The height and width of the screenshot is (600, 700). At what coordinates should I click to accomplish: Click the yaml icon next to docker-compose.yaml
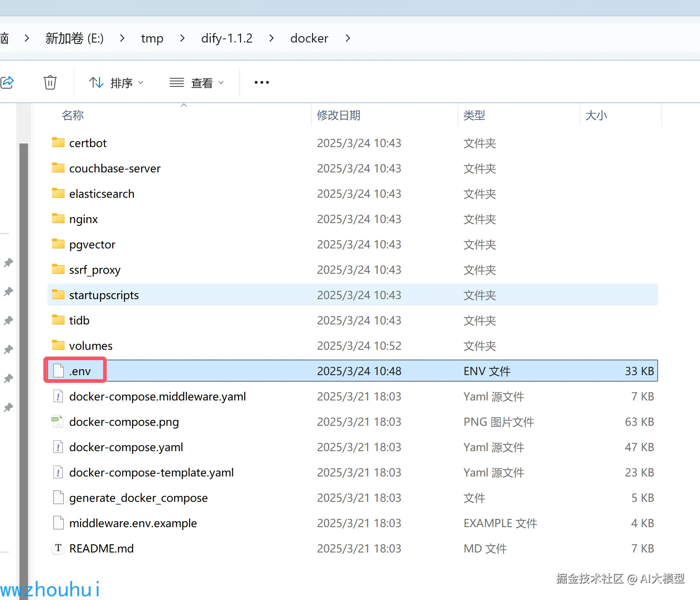click(58, 447)
